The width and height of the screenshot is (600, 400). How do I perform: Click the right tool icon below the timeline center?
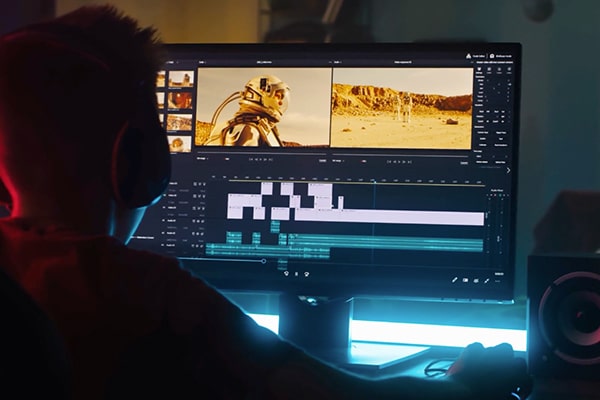[x=307, y=274]
